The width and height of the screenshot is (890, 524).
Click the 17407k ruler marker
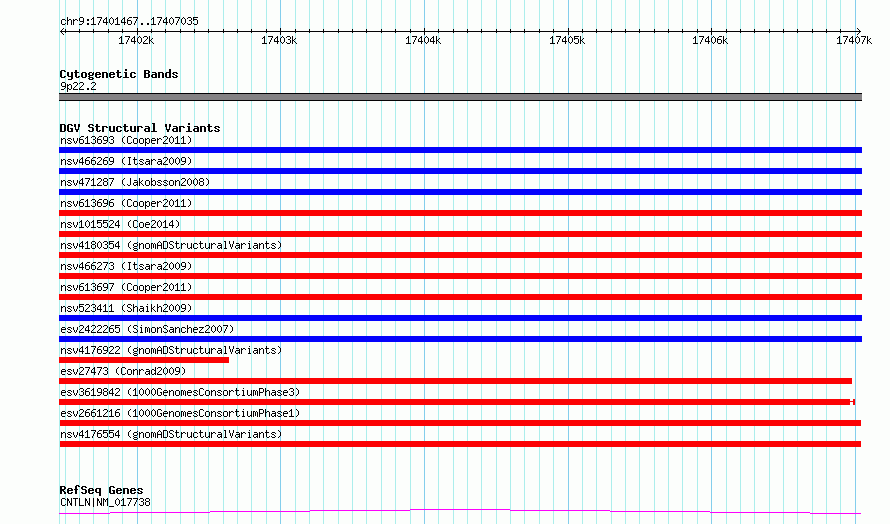point(854,40)
